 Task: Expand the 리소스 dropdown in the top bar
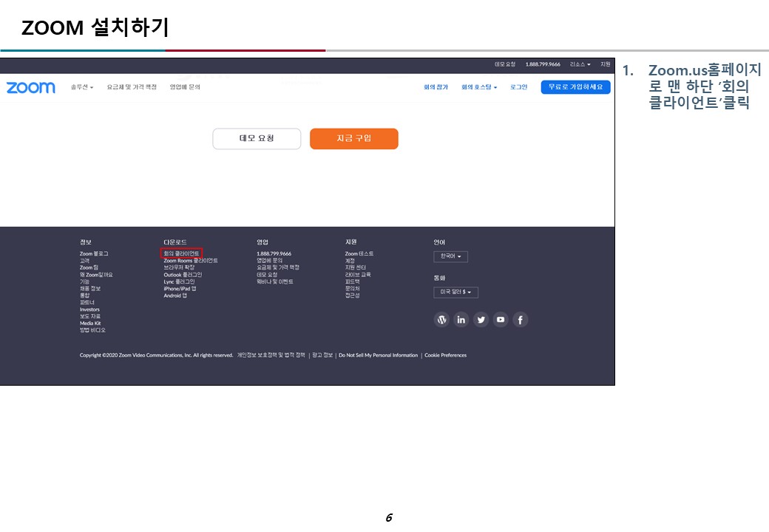(580, 64)
